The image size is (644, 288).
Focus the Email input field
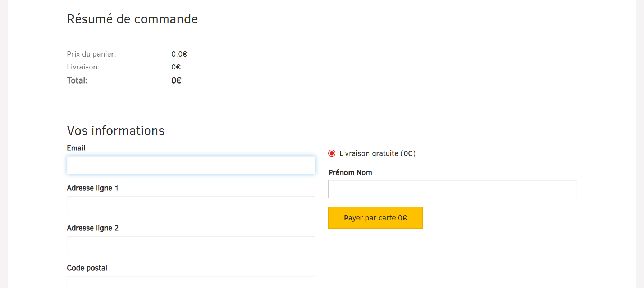click(x=191, y=165)
